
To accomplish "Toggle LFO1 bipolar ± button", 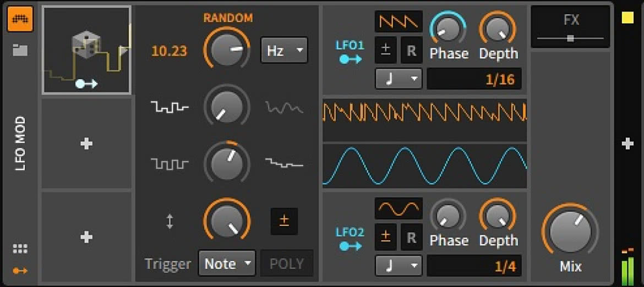I will coord(386,51).
